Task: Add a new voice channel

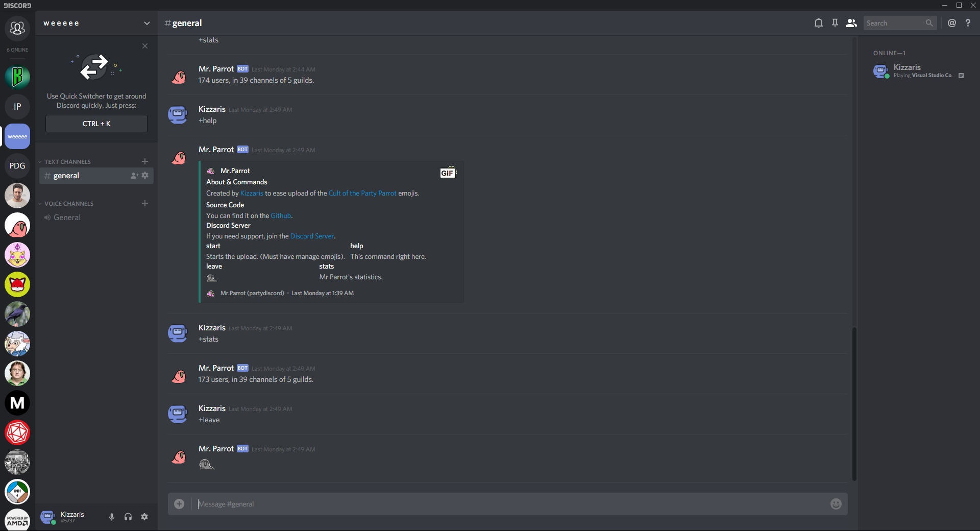Action: pyautogui.click(x=145, y=203)
